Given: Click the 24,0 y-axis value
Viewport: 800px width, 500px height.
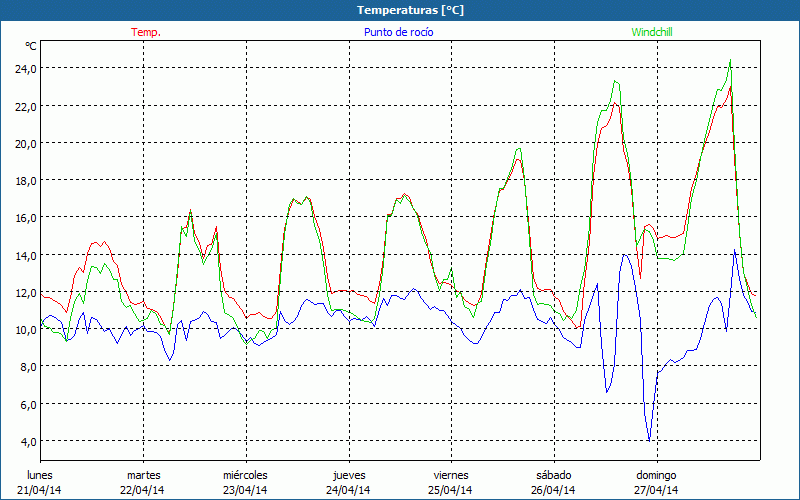Looking at the screenshot, I should point(25,68).
